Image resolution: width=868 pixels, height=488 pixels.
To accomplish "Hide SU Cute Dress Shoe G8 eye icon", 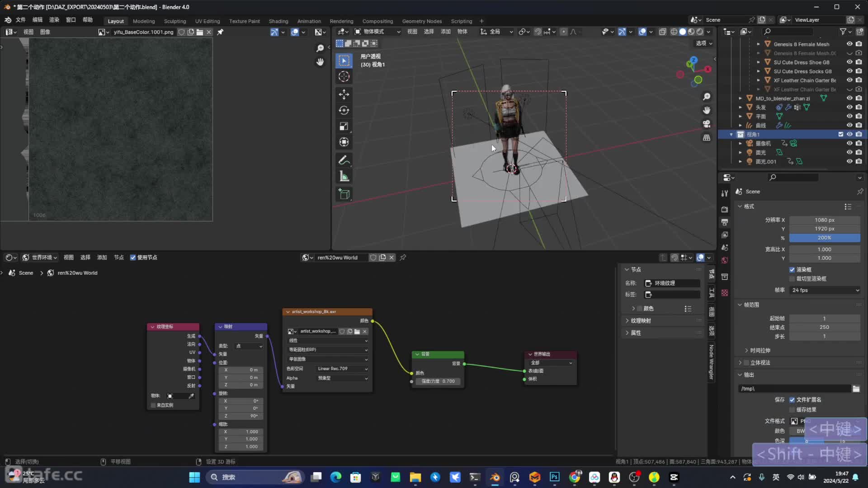I will tap(849, 62).
